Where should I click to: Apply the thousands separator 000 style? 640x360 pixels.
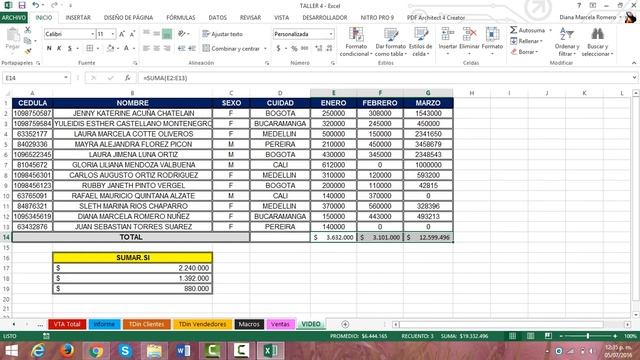[305, 48]
